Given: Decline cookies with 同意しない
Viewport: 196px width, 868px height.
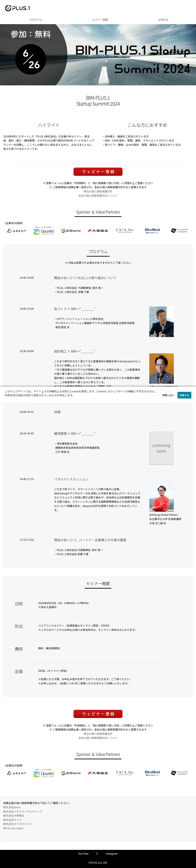Looking at the screenshot, I should coord(168,395).
